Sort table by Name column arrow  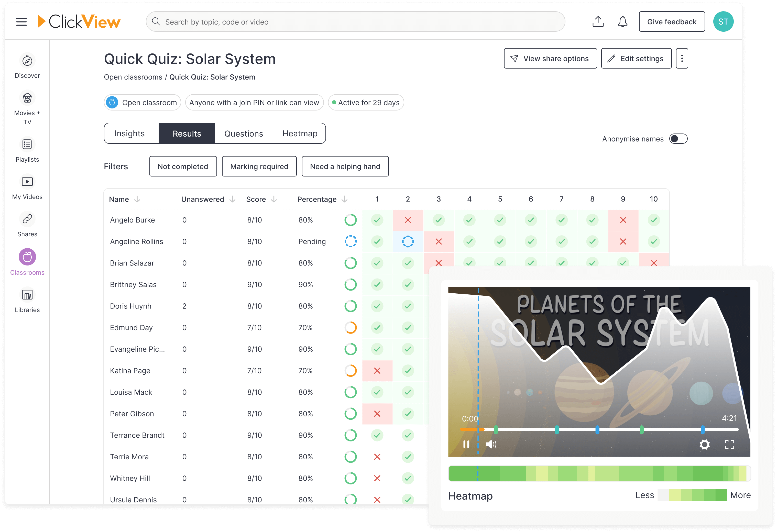pyautogui.click(x=137, y=199)
